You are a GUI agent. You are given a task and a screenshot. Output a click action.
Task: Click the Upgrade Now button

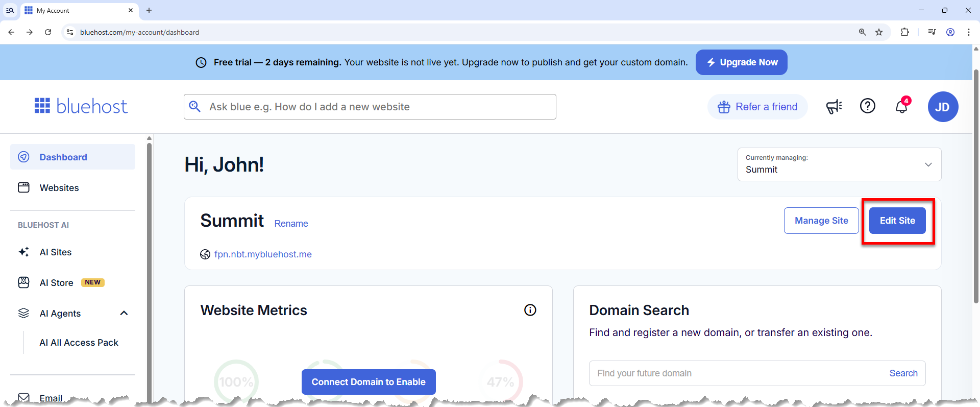(741, 62)
